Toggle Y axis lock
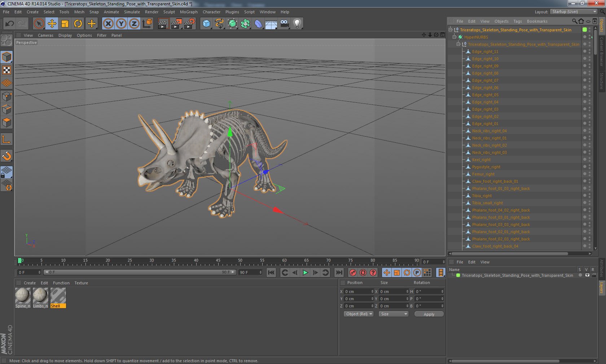606x364 pixels. coord(121,24)
